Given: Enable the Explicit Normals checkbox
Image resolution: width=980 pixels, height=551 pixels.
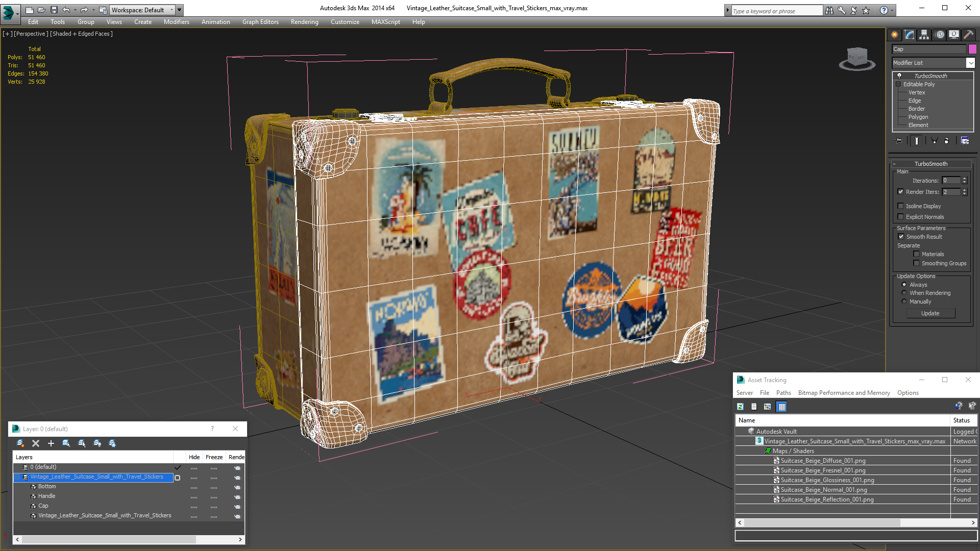Looking at the screenshot, I should click(900, 217).
